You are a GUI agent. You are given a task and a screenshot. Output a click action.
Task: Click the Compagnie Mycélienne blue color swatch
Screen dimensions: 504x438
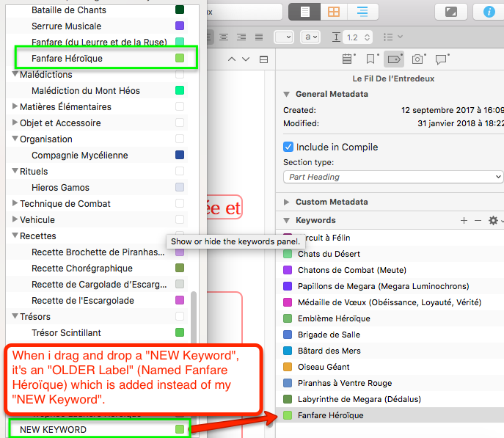(x=180, y=156)
